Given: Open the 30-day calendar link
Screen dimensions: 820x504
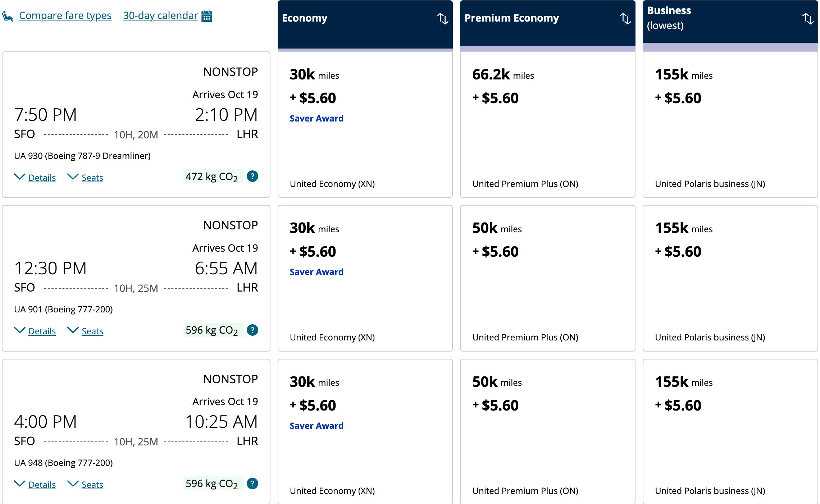Looking at the screenshot, I should [160, 15].
